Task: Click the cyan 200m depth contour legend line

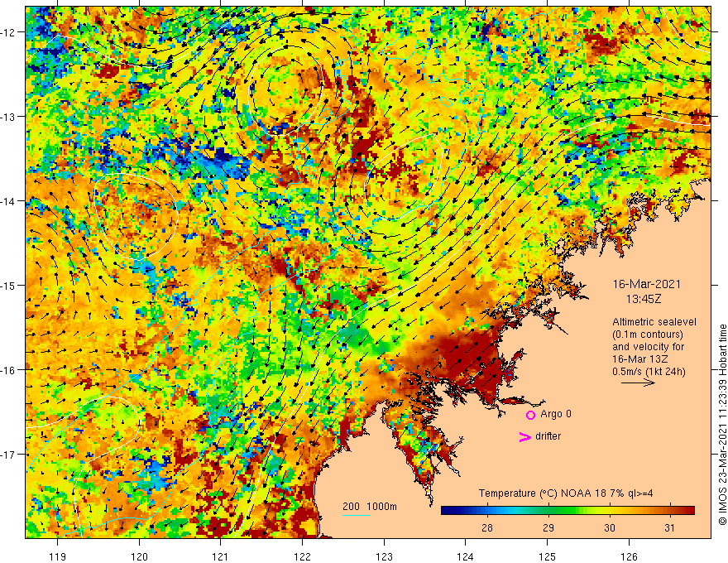Action: click(x=356, y=515)
